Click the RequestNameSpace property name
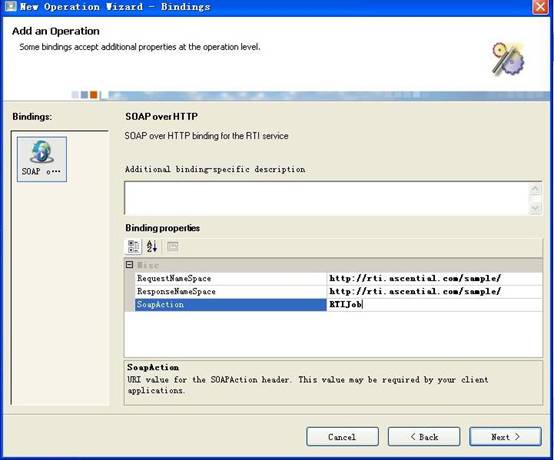The width and height of the screenshot is (554, 460). coord(174,278)
